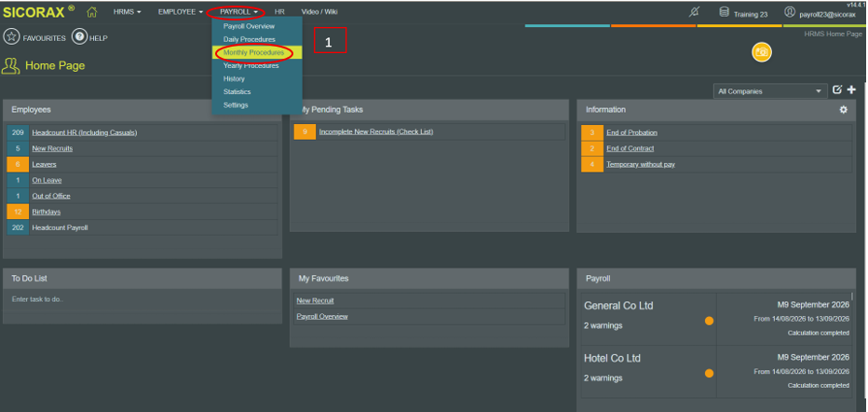868x412 pixels.
Task: Open the Favourites star icon
Action: pos(11,37)
